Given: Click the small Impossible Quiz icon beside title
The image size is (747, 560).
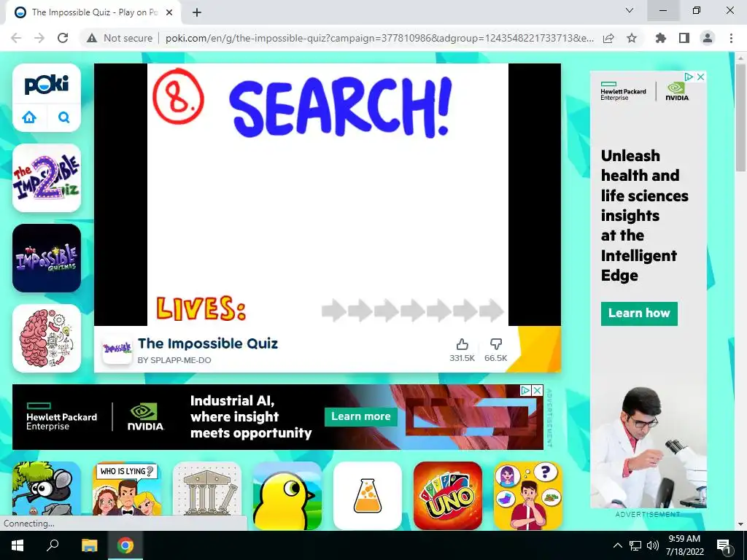Looking at the screenshot, I should pos(117,349).
